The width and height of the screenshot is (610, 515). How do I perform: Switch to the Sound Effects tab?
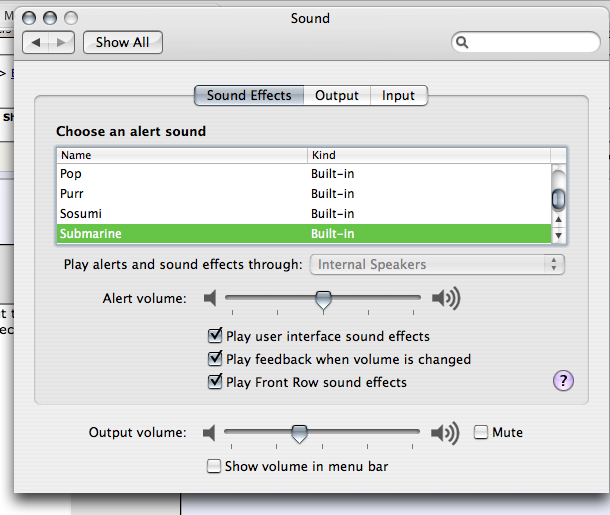pyautogui.click(x=249, y=95)
